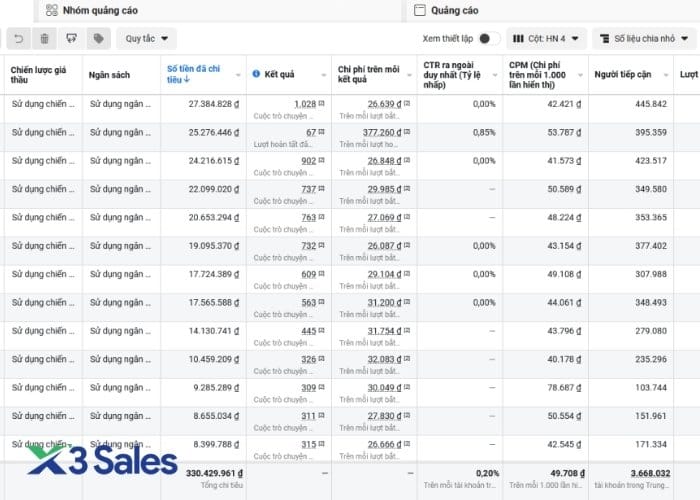Expand Số tiền đã chi tiêu column arrow
The image size is (700, 500).
pos(238,75)
